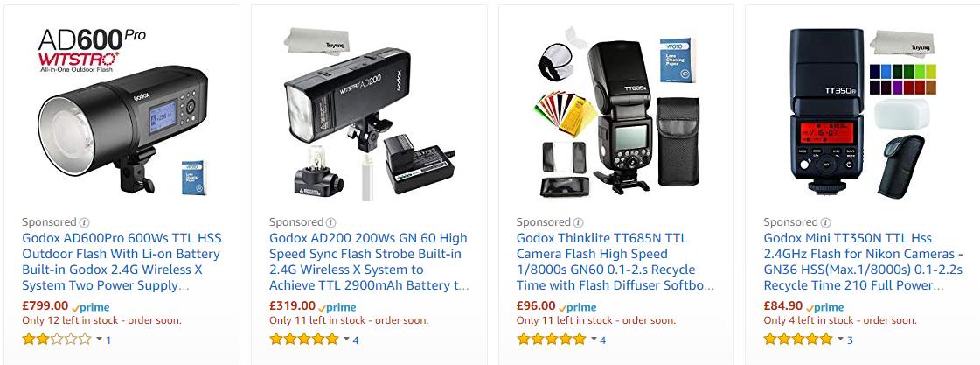Click the AD600Pro Witstro flash product image
This screenshot has height=365, width=980.
coord(122,111)
